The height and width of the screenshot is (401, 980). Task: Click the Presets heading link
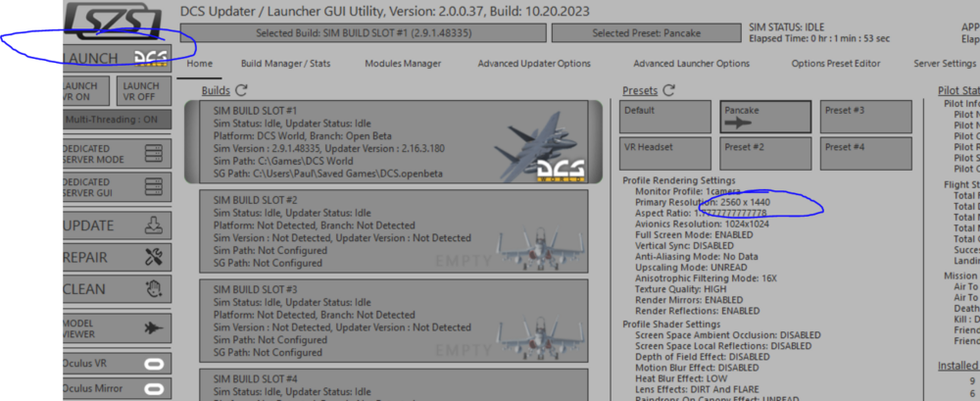click(640, 91)
